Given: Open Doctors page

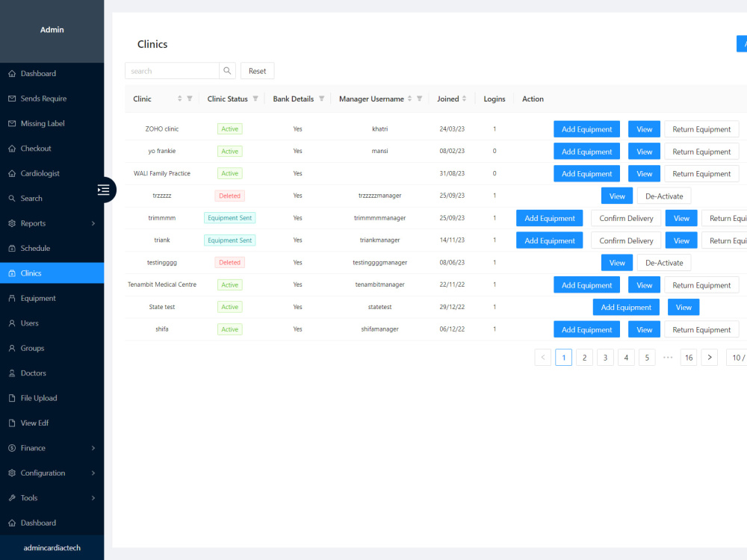Looking at the screenshot, I should pyautogui.click(x=52, y=373).
